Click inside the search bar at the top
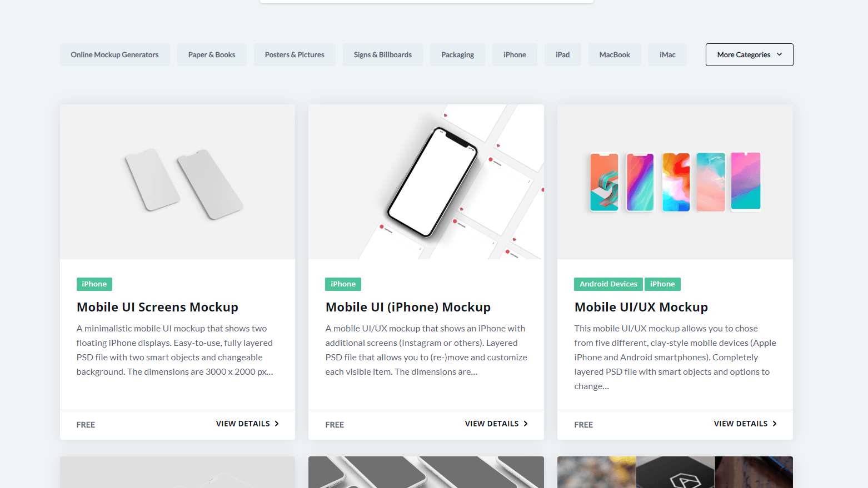868x488 pixels. pyautogui.click(x=426, y=1)
